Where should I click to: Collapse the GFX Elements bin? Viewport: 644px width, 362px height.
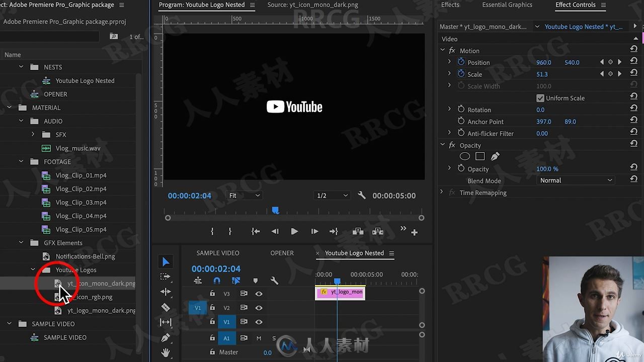click(x=21, y=242)
